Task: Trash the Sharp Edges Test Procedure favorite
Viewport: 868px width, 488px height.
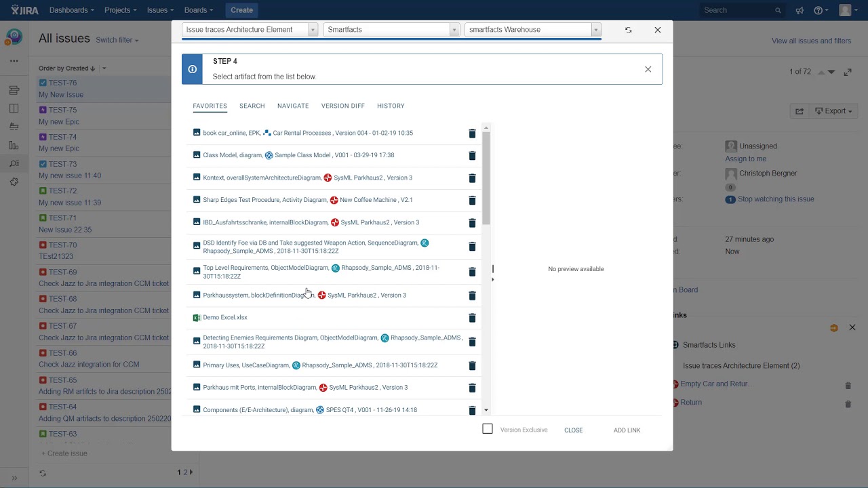Action: coord(472,201)
